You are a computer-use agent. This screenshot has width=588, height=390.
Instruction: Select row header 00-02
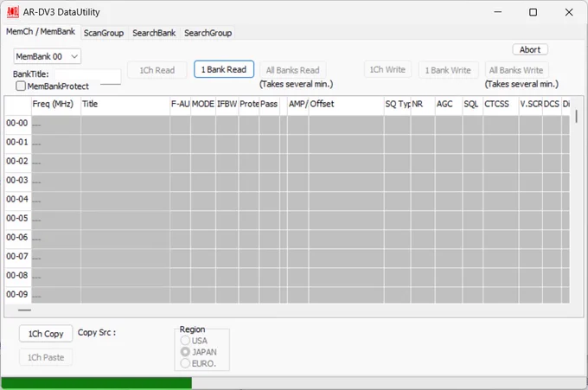pyautogui.click(x=17, y=162)
